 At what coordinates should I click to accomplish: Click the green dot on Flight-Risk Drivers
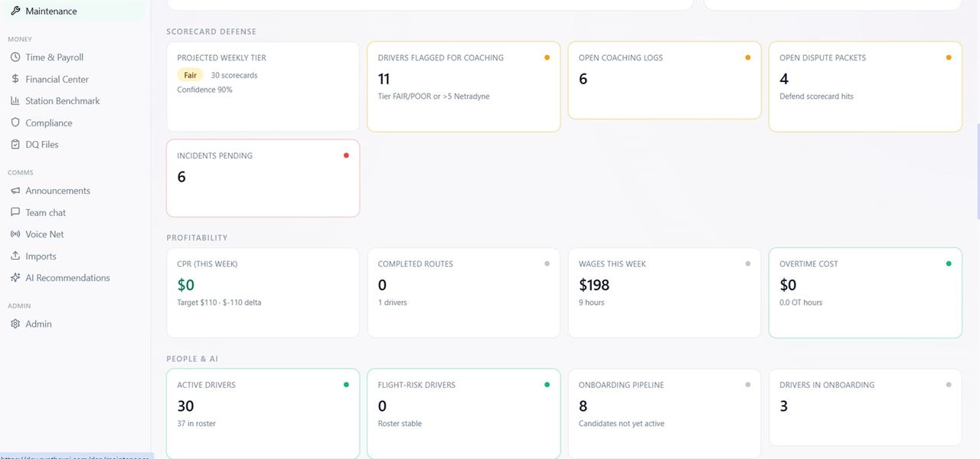547,385
